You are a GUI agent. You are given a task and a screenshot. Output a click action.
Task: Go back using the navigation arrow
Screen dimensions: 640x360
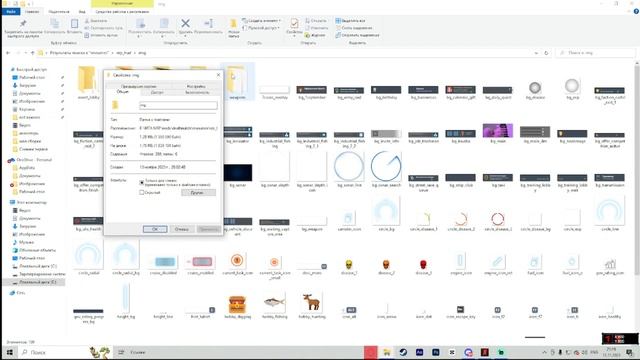pos(8,53)
